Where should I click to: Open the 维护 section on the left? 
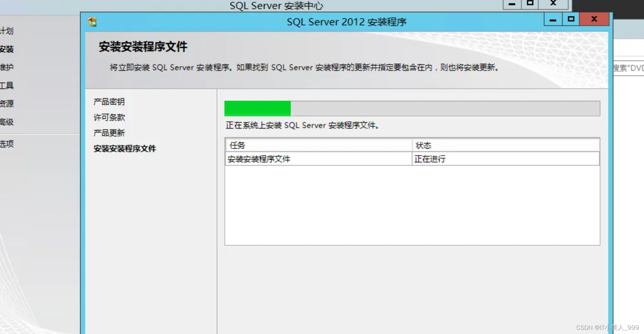pos(6,68)
